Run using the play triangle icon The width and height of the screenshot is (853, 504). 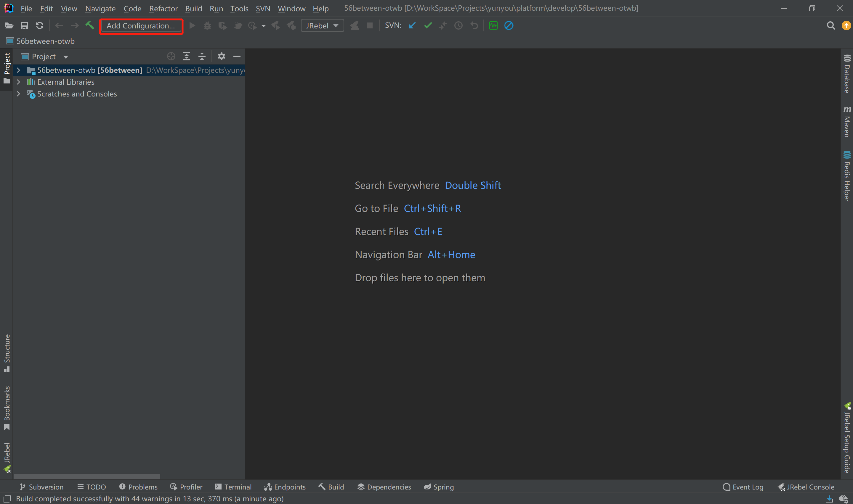(192, 25)
